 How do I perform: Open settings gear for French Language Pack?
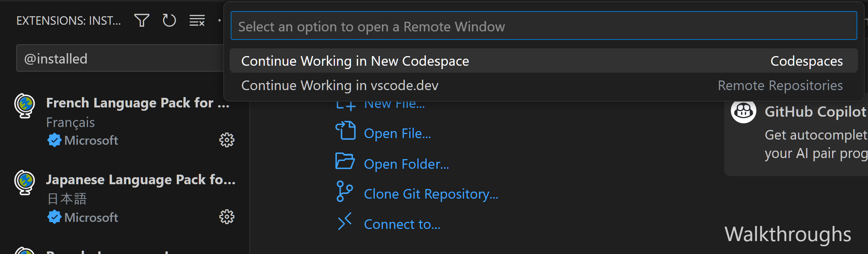(227, 140)
